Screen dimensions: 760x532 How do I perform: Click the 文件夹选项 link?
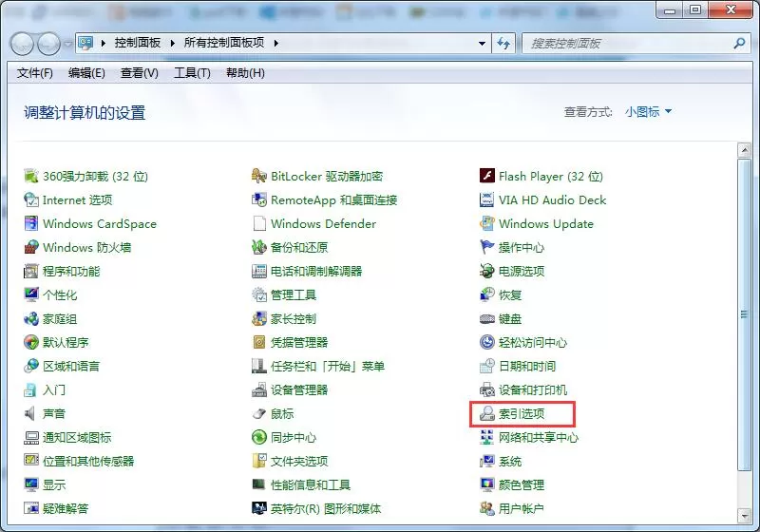tap(299, 462)
